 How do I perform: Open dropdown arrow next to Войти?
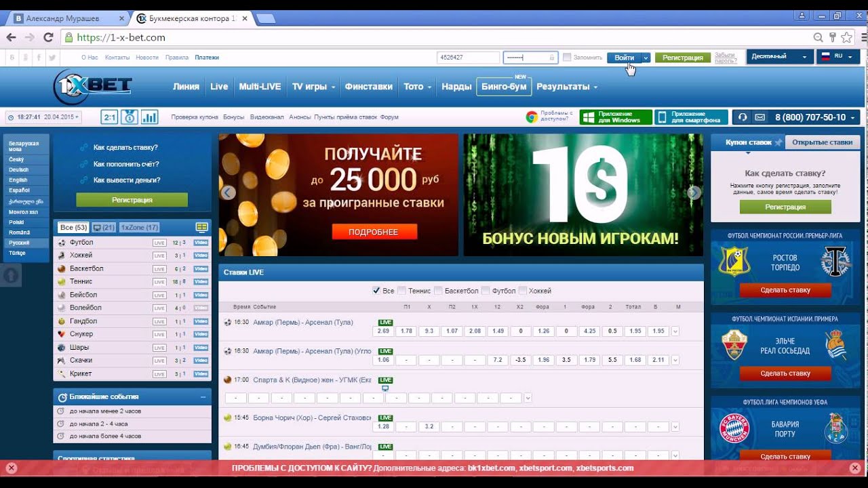[x=646, y=58]
